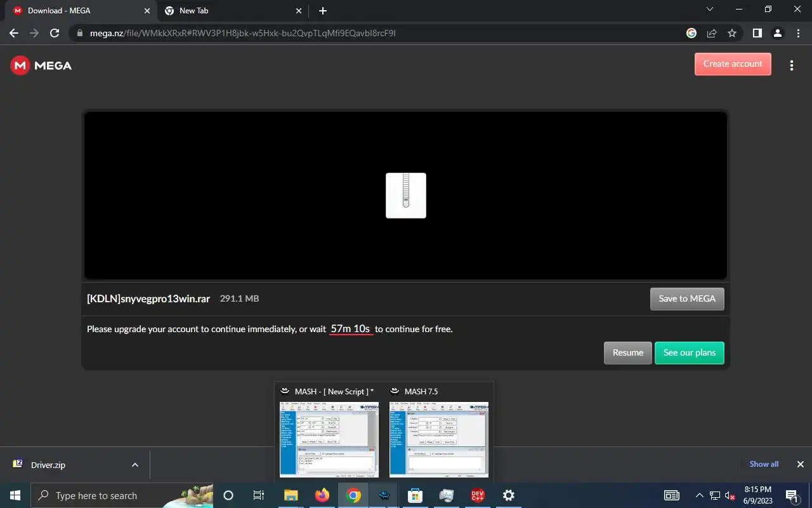812x508 pixels.
Task: Open Cortana circle icon
Action: tap(228, 495)
